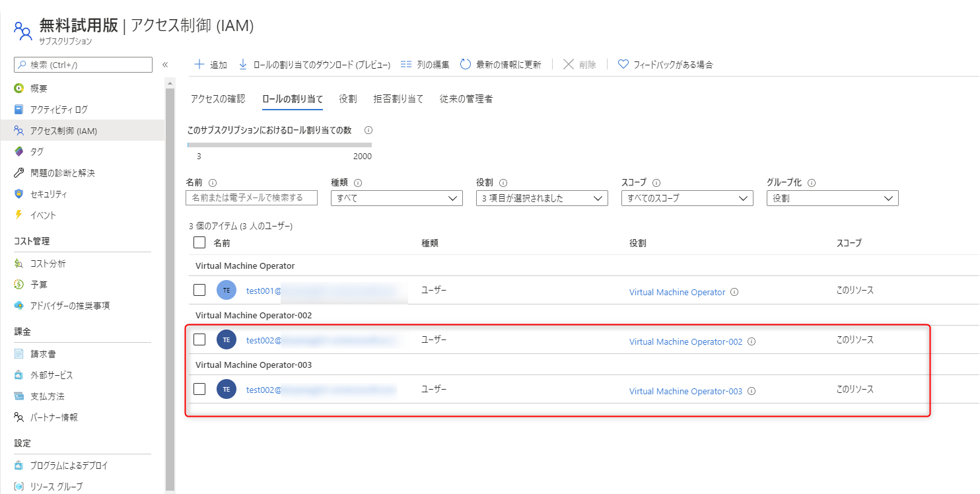Click the X 削除 icon
This screenshot has width=980, height=494.
coord(569,65)
